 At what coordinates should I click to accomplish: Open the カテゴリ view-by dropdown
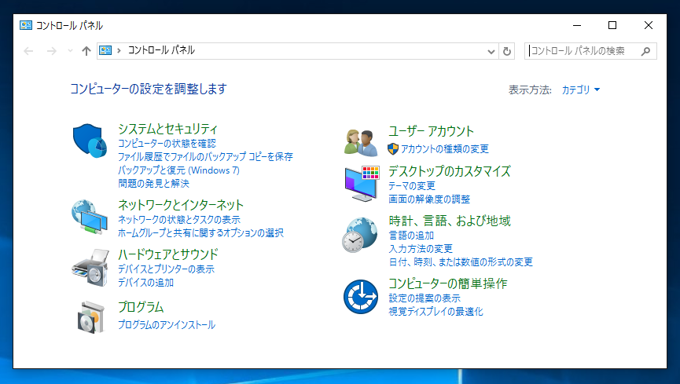tap(581, 90)
